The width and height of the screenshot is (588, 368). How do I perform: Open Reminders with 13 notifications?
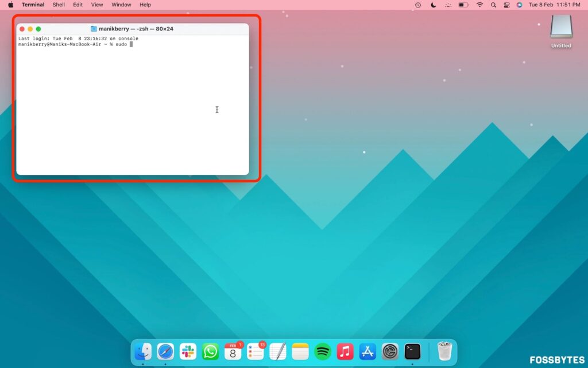tap(255, 351)
